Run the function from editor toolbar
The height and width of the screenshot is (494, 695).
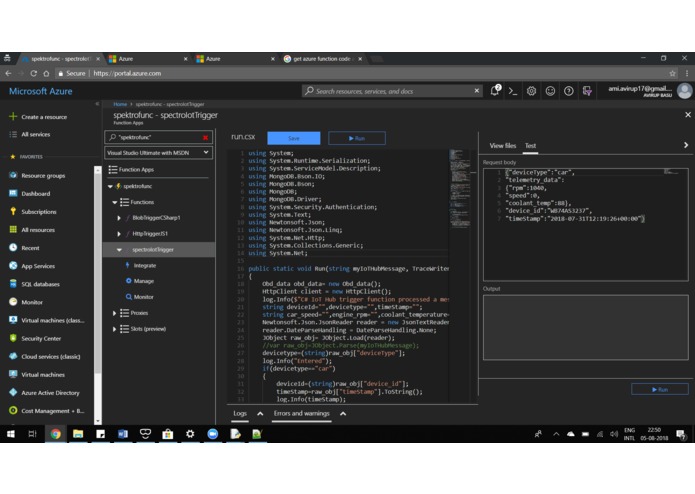click(357, 138)
